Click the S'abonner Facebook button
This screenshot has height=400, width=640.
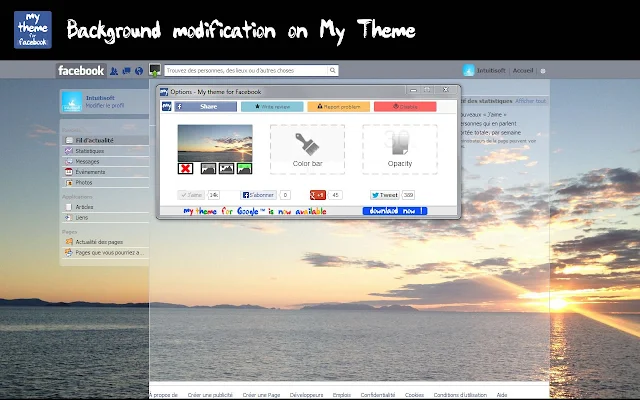(x=258, y=195)
